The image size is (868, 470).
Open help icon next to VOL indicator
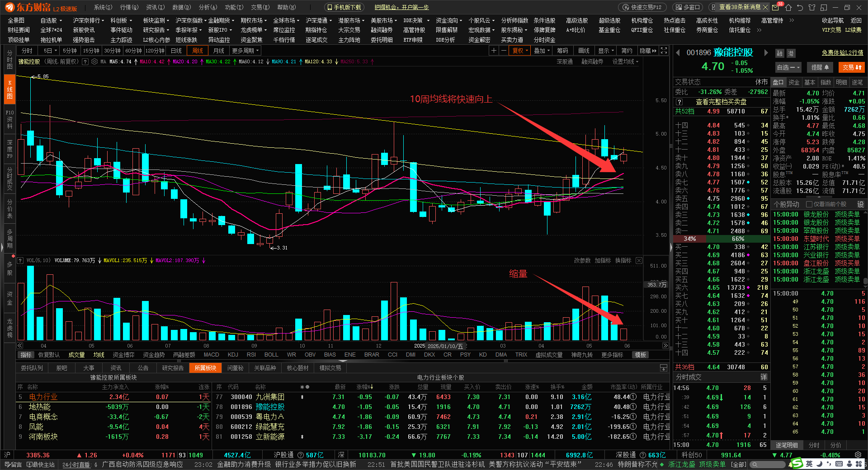click(x=20, y=260)
